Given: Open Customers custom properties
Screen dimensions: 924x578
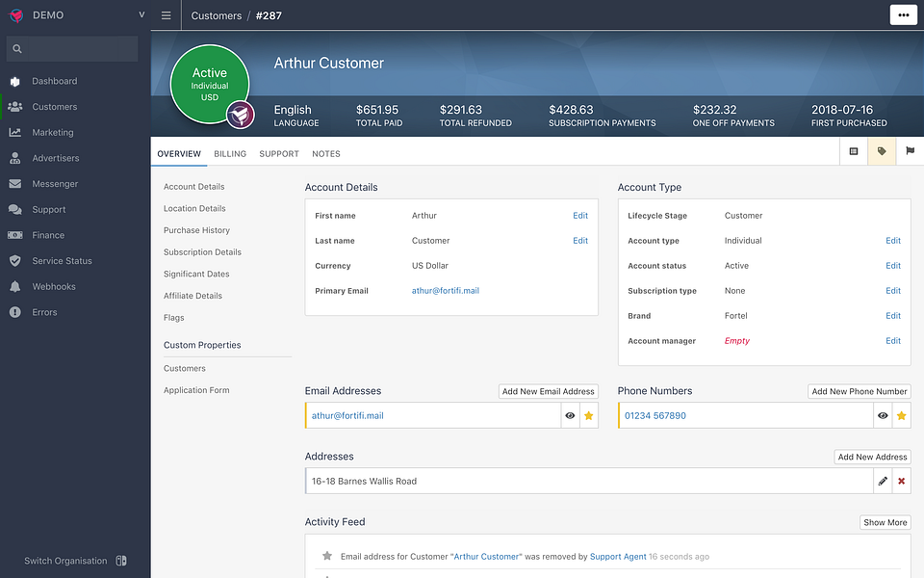Looking at the screenshot, I should tap(185, 369).
